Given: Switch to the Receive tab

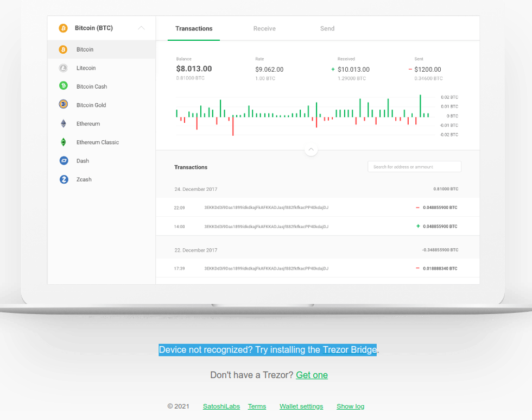Looking at the screenshot, I should pos(264,29).
